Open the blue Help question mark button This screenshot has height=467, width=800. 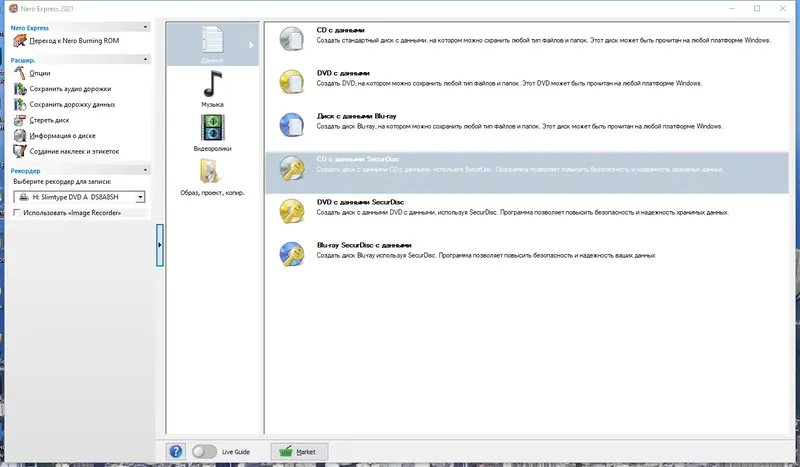pos(176,452)
